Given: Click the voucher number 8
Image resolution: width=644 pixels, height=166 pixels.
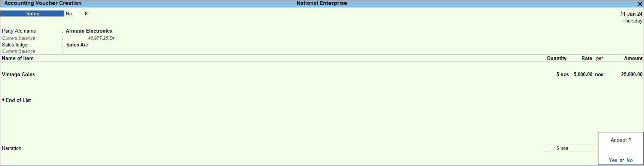Looking at the screenshot, I should [86, 13].
